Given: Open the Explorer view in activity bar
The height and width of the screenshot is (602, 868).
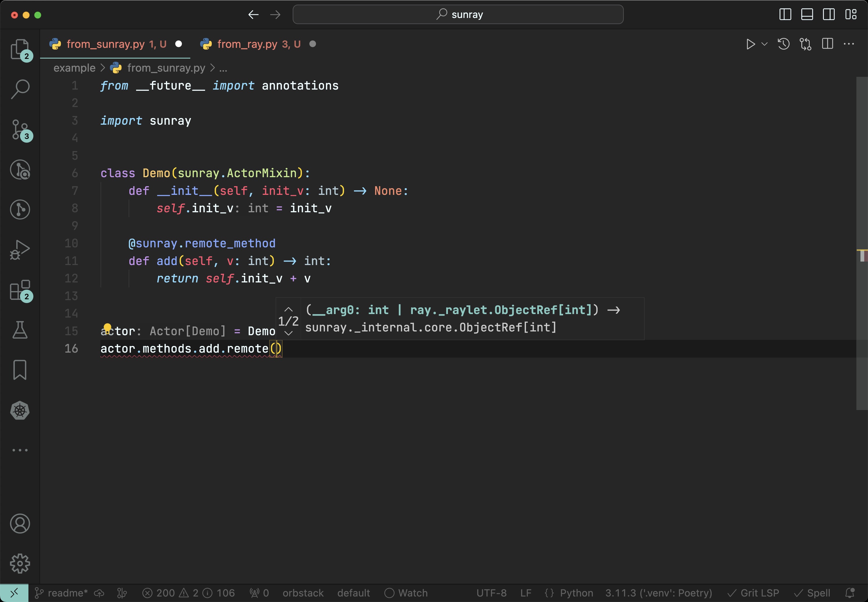Looking at the screenshot, I should coord(20,49).
